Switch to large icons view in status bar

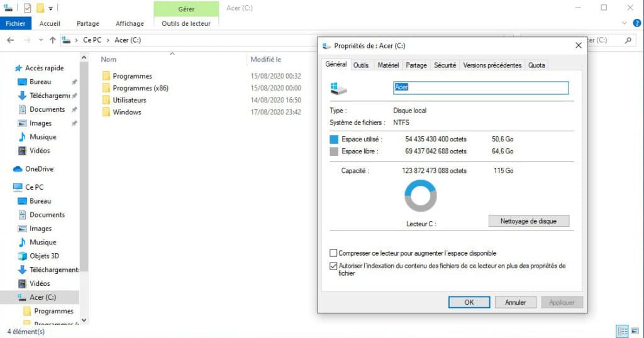(635, 330)
